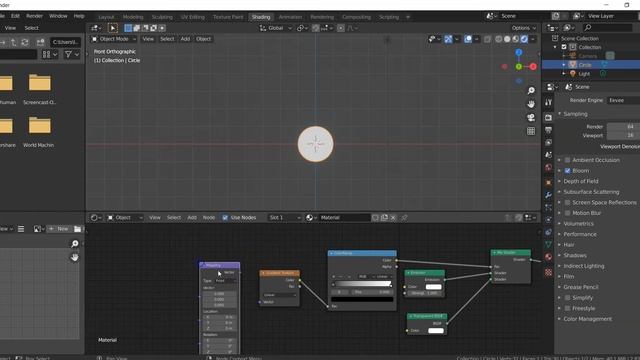Open the Object Mode dropdown

click(114, 39)
